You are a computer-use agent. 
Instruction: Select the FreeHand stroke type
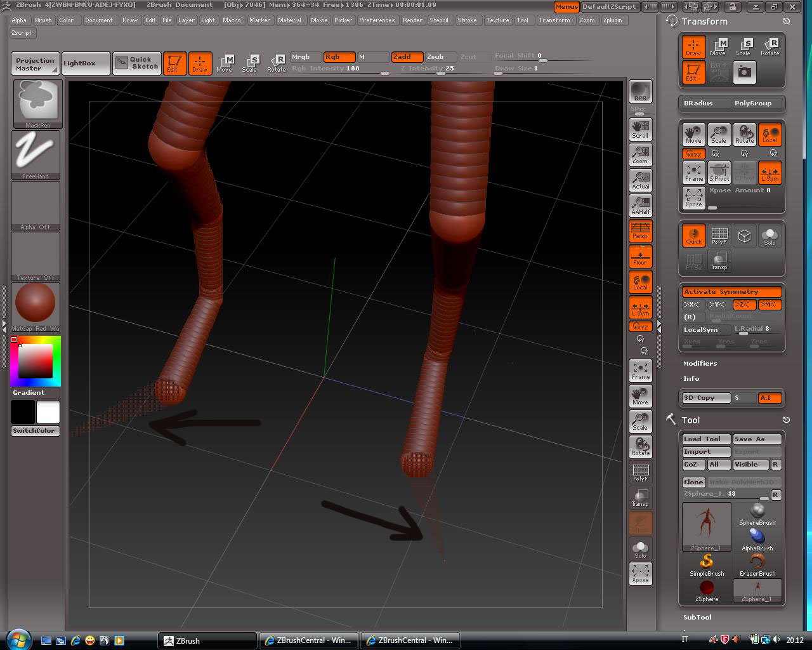pyautogui.click(x=35, y=152)
